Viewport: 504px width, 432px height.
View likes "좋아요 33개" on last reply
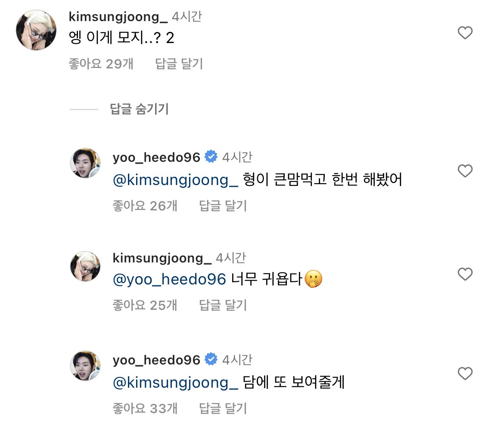145,407
